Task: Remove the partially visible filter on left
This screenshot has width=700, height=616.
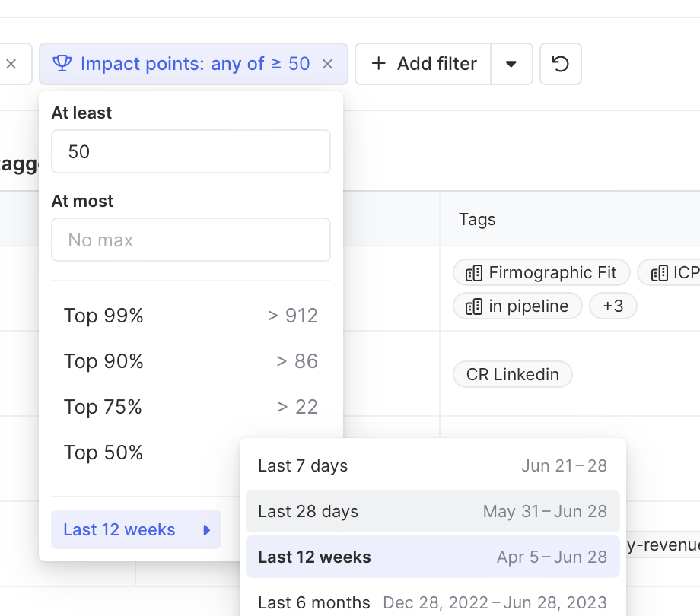Action: pyautogui.click(x=11, y=64)
